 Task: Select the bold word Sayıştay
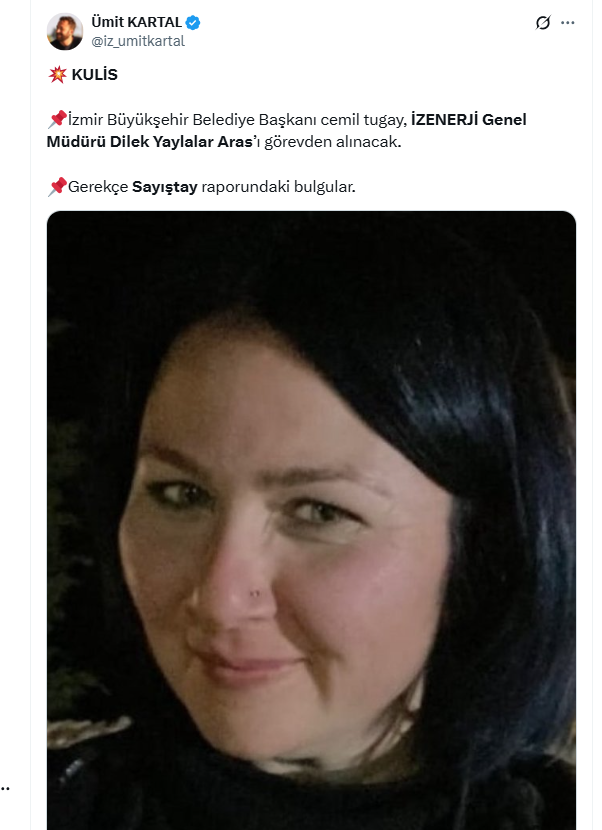pyautogui.click(x=165, y=187)
